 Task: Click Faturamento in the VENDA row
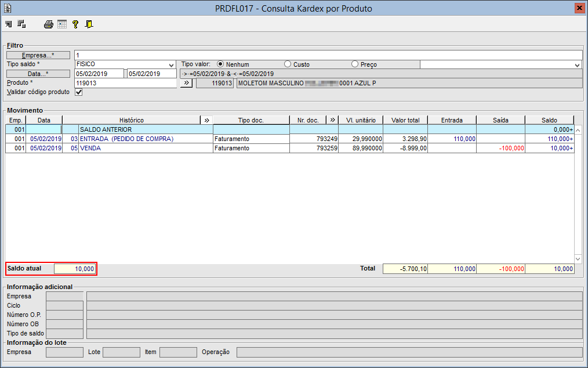point(251,149)
